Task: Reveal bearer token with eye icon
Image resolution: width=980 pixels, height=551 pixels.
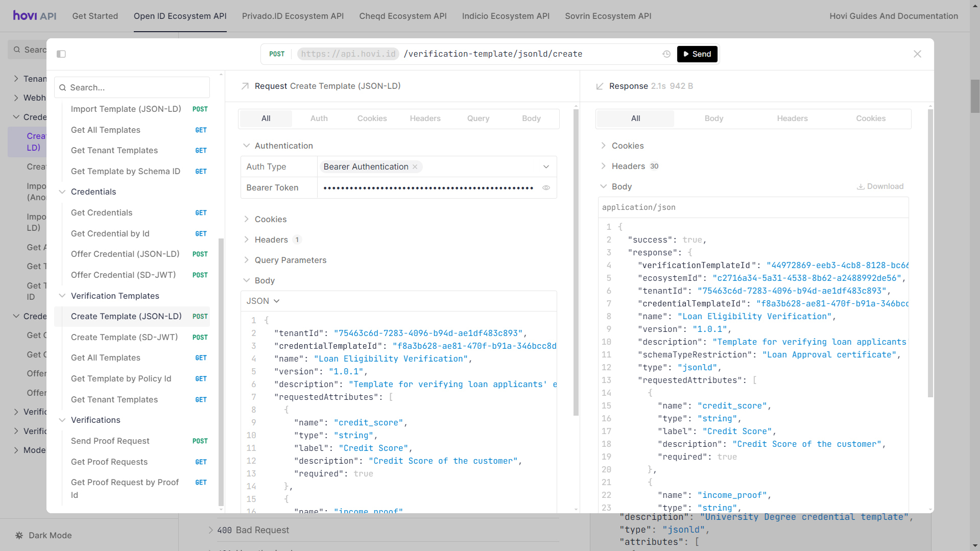Action: [x=546, y=188]
